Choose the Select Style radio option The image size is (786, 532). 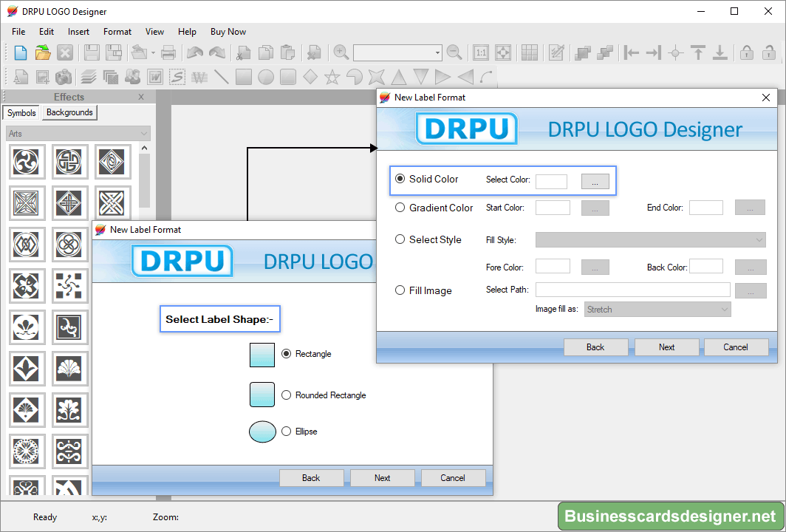pyautogui.click(x=400, y=239)
